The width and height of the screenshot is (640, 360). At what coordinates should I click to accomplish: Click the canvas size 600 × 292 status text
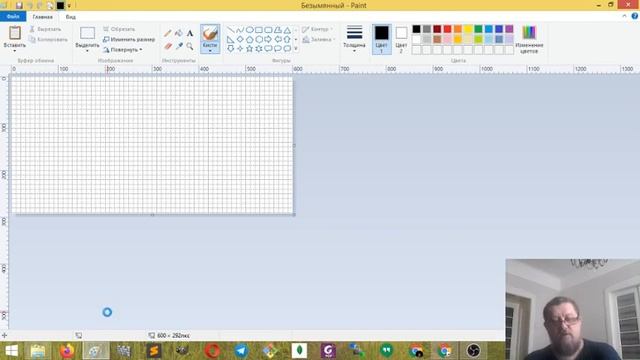pos(173,336)
